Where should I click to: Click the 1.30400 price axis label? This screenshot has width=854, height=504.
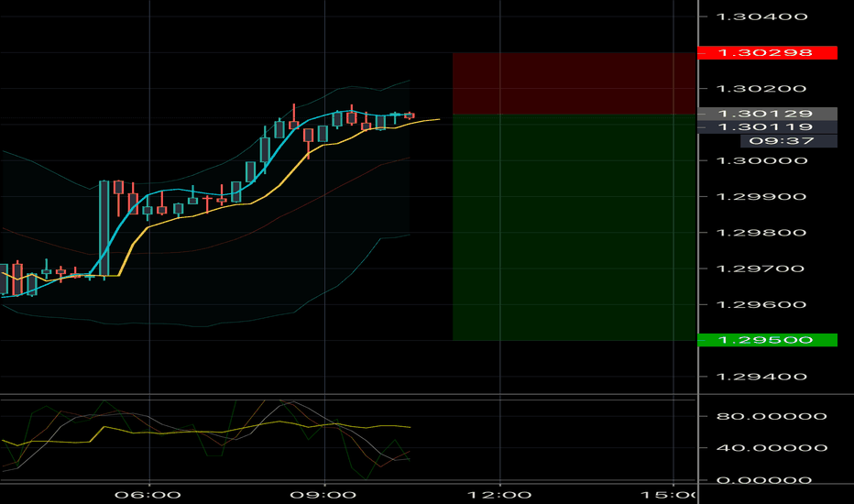pyautogui.click(x=762, y=16)
